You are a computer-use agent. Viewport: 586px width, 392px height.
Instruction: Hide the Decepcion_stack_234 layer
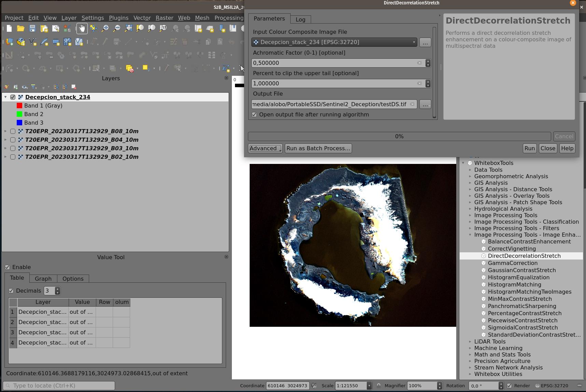click(x=13, y=97)
